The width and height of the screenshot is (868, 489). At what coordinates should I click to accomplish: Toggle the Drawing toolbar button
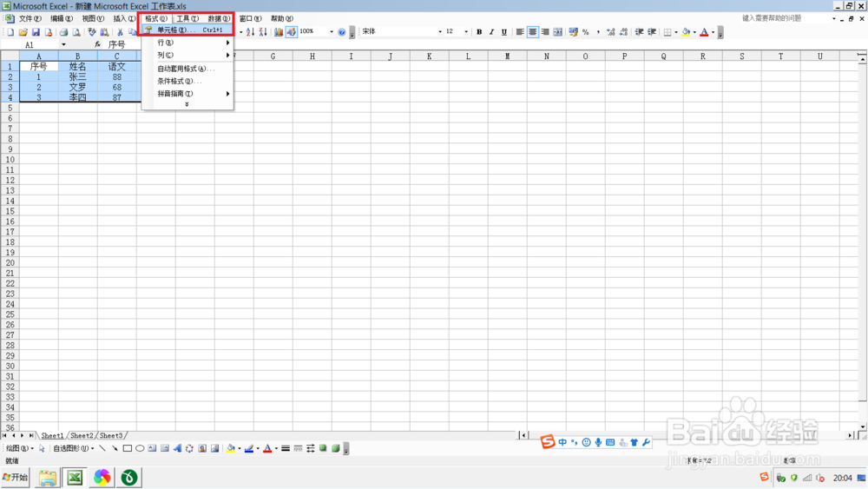coord(291,32)
